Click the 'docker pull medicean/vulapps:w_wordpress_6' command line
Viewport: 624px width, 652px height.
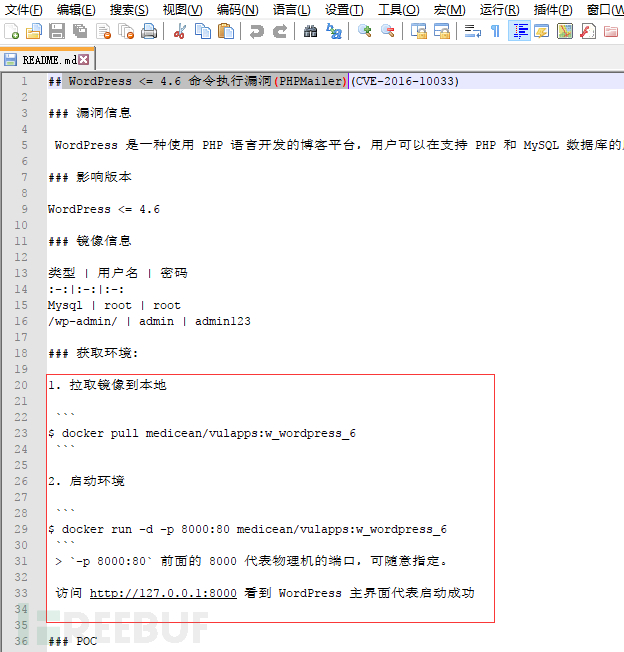[202, 433]
